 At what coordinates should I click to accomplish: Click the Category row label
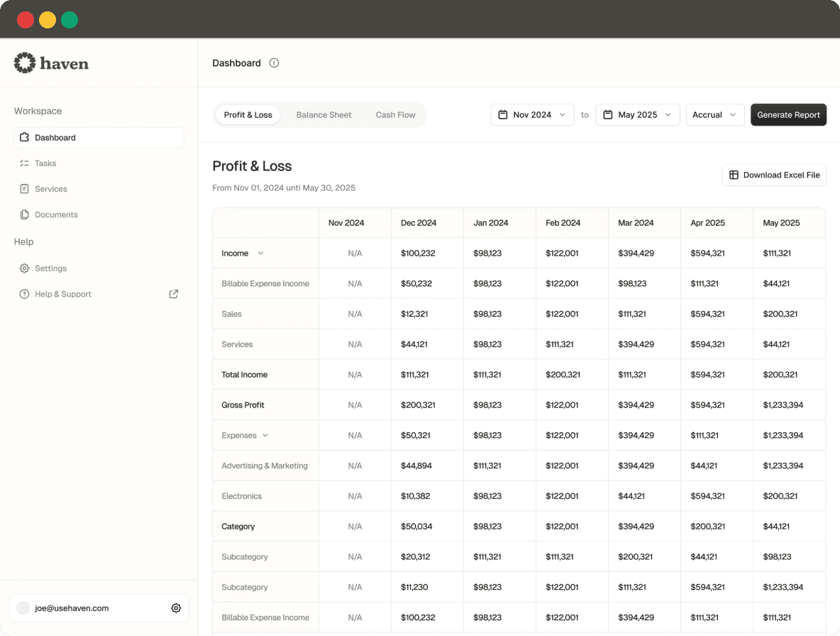[238, 526]
